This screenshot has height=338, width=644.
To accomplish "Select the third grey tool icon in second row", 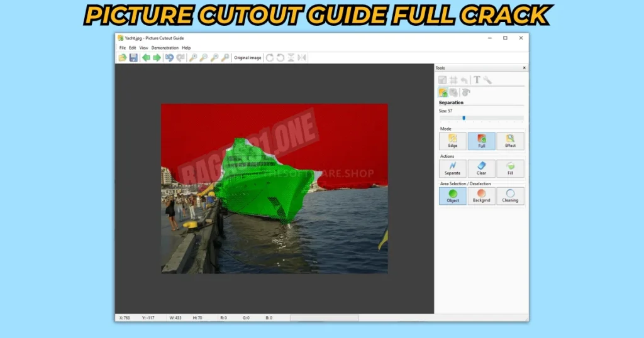I will [466, 92].
